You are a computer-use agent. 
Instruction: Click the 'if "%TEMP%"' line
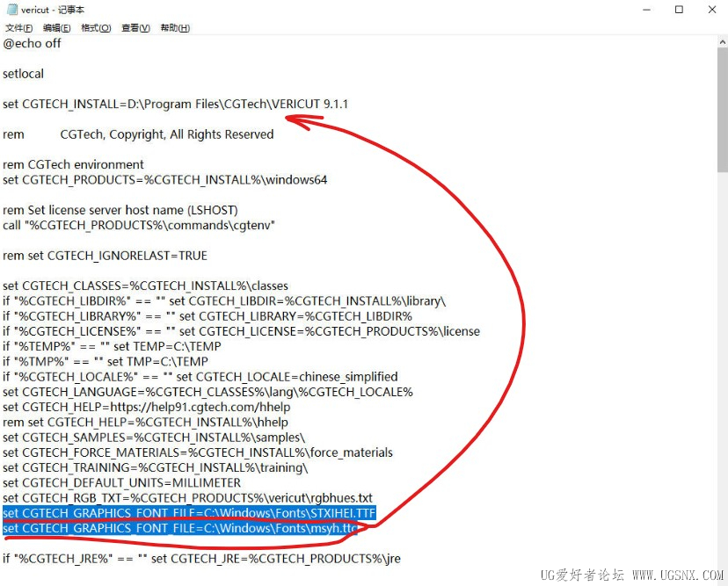(112, 346)
